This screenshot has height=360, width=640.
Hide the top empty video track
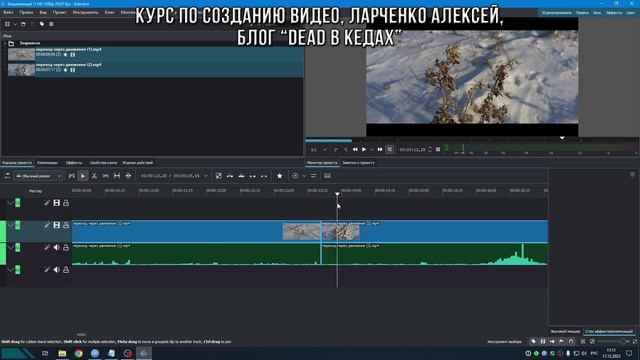(57, 203)
